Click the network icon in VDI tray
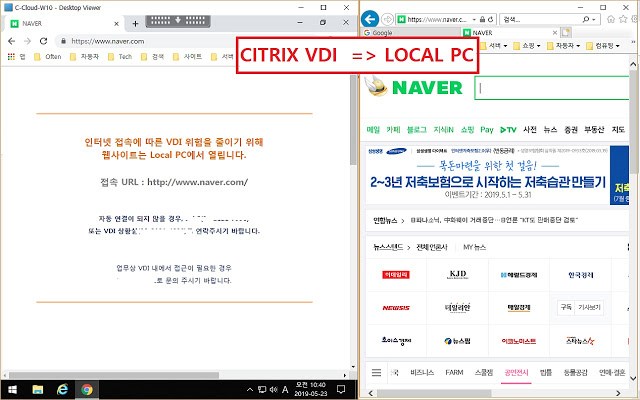Image resolution: width=640 pixels, height=400 pixels. [262, 390]
